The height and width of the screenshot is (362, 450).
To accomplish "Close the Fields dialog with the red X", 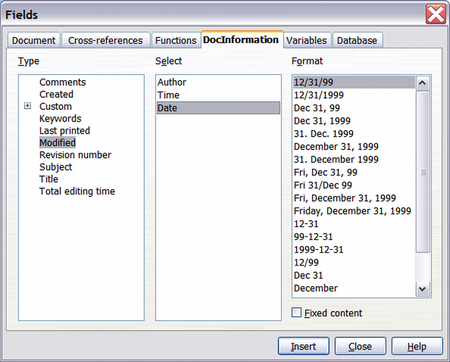I will click(436, 14).
